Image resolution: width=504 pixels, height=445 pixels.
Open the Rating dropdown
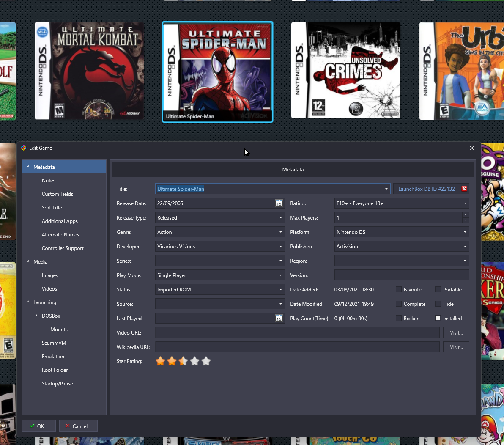(x=465, y=203)
